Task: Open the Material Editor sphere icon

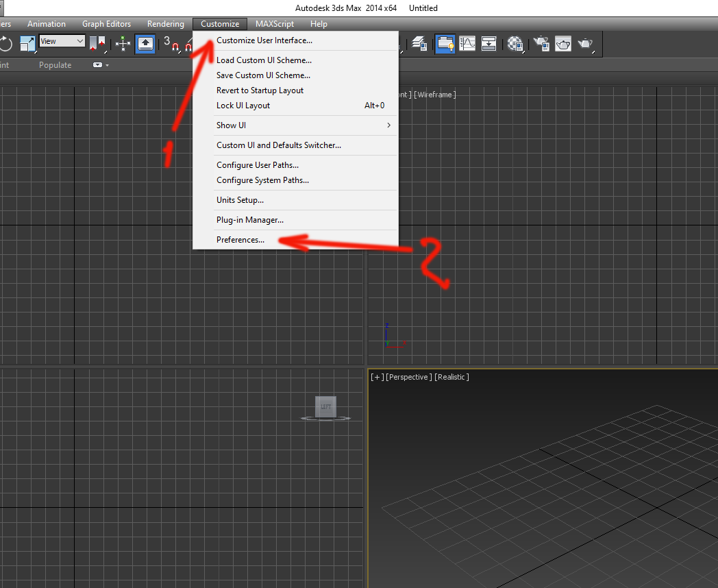Action: pyautogui.click(x=515, y=44)
